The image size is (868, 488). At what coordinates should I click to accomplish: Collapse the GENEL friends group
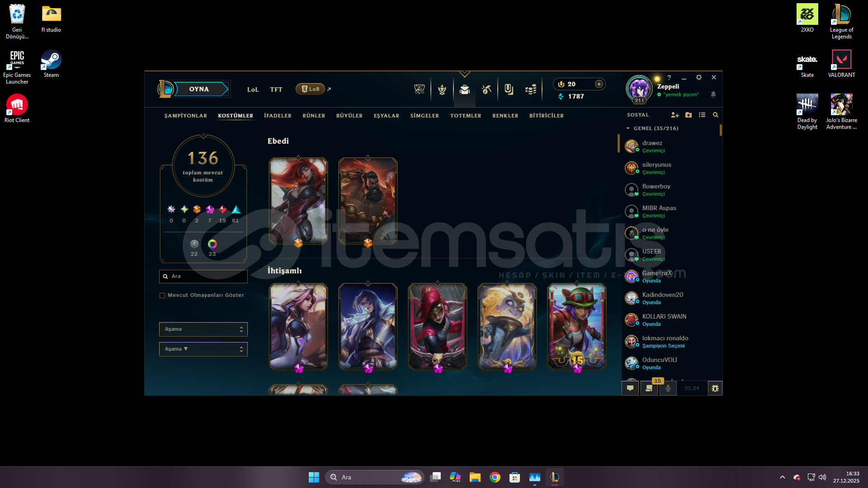pyautogui.click(x=628, y=129)
